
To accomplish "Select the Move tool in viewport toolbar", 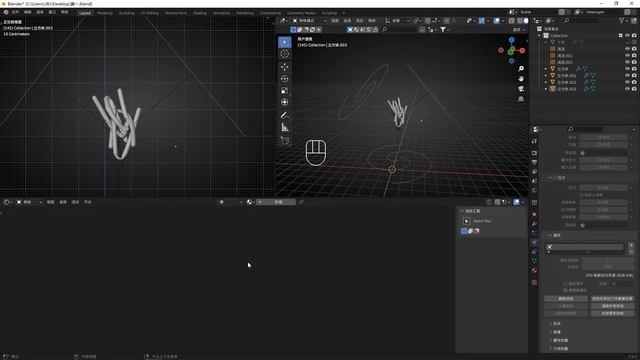I will click(x=284, y=67).
